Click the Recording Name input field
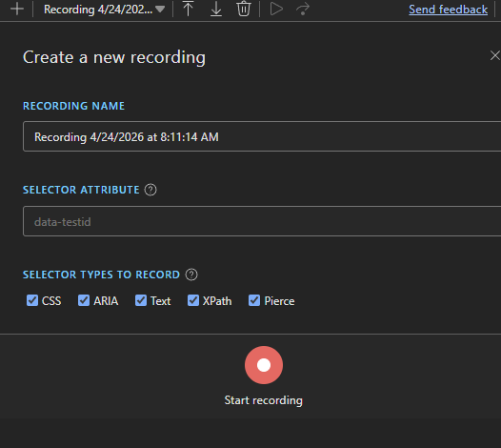The image size is (501, 448). pyautogui.click(x=262, y=136)
